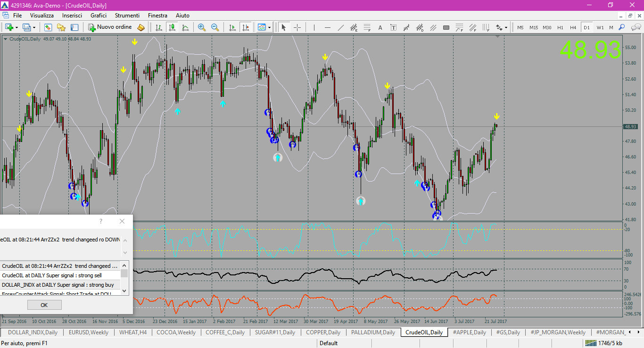Switch to the H4 timeframe
The image size is (644, 348).
pos(573,27)
